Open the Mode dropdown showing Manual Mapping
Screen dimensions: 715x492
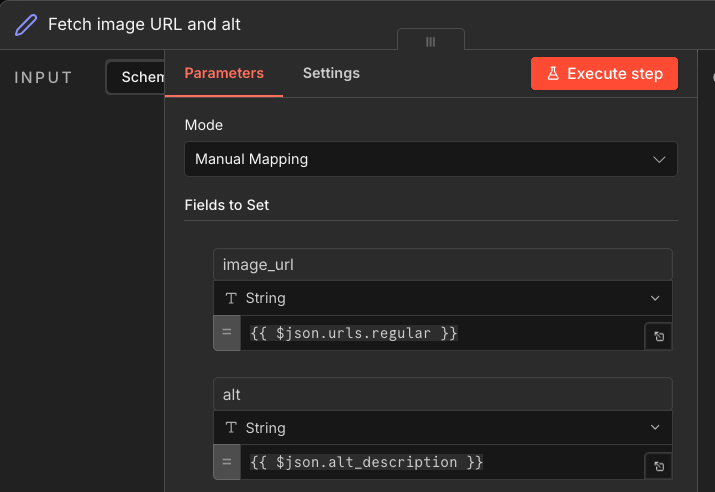pos(430,159)
